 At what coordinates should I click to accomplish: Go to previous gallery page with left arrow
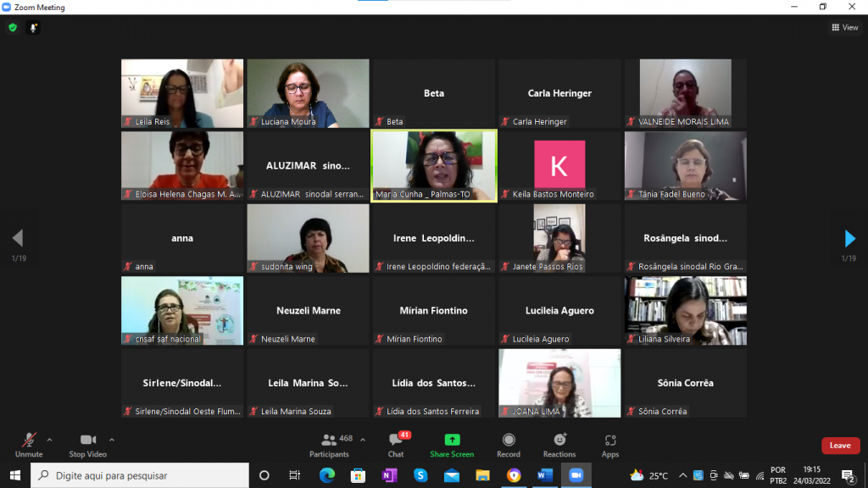[x=18, y=238]
